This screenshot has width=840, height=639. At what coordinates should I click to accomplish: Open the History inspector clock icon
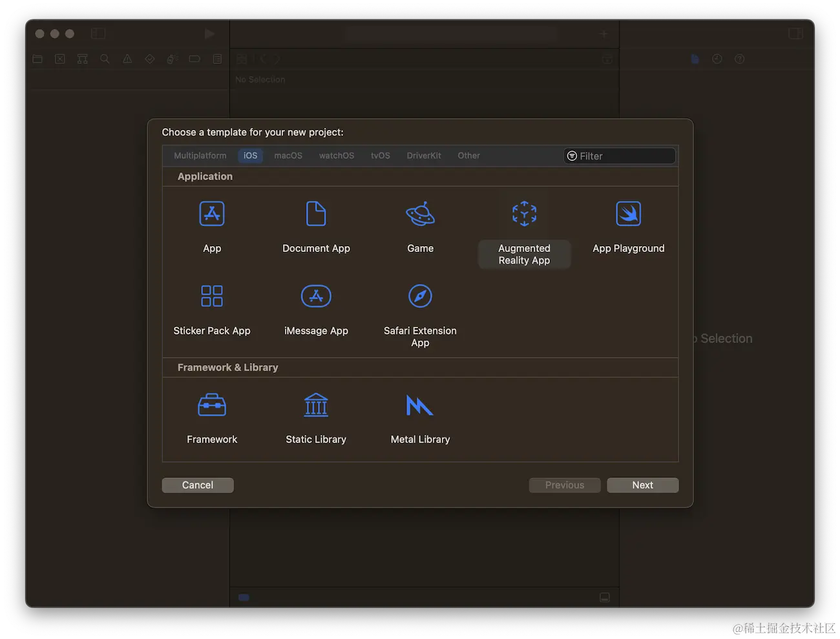pos(717,59)
